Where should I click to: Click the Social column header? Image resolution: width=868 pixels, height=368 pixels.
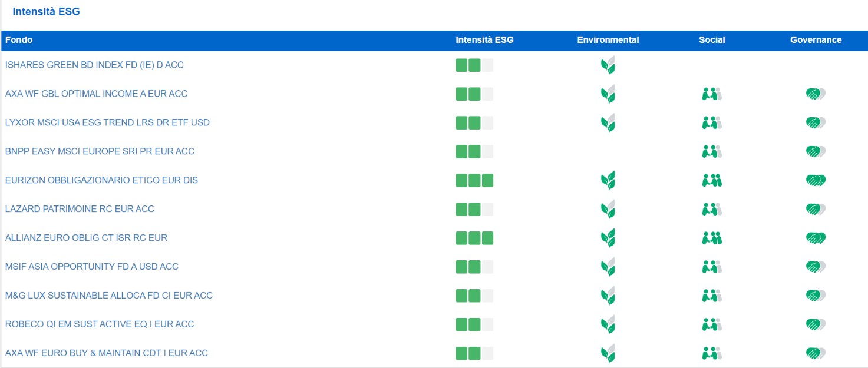[712, 40]
